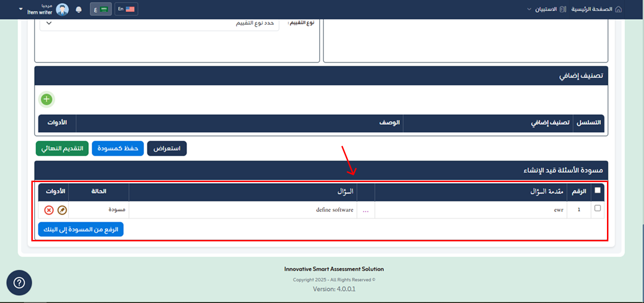The height and width of the screenshot is (303, 644).
Task: Click the Item writer username label
Action: pyautogui.click(x=40, y=12)
